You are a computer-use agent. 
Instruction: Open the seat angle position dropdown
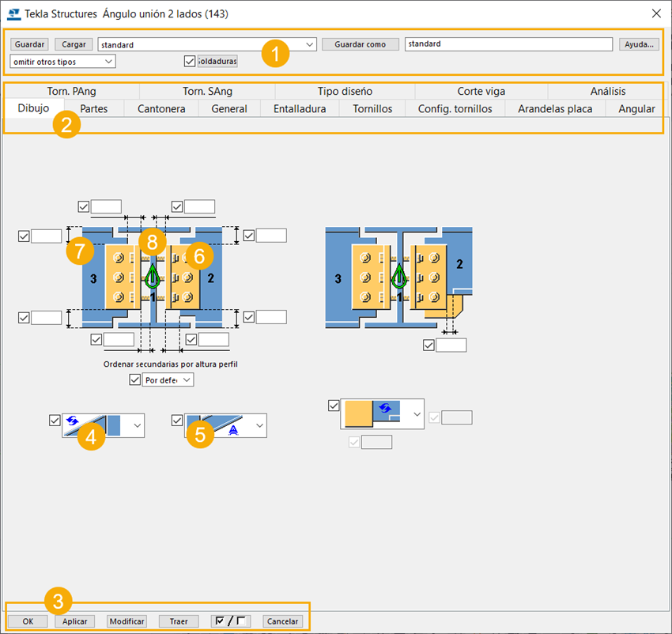point(383,413)
